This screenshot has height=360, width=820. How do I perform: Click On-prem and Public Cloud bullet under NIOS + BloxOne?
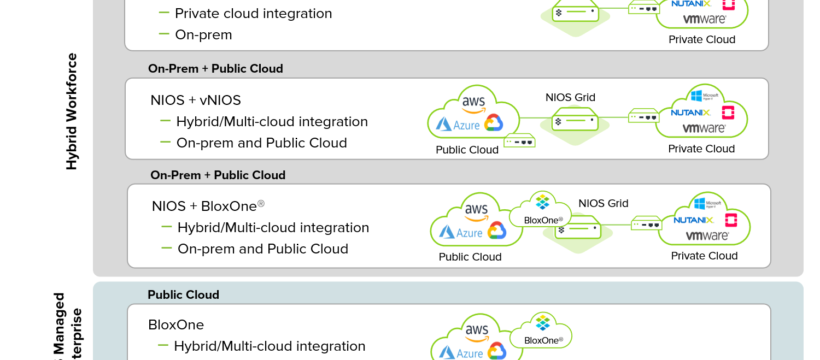point(263,249)
